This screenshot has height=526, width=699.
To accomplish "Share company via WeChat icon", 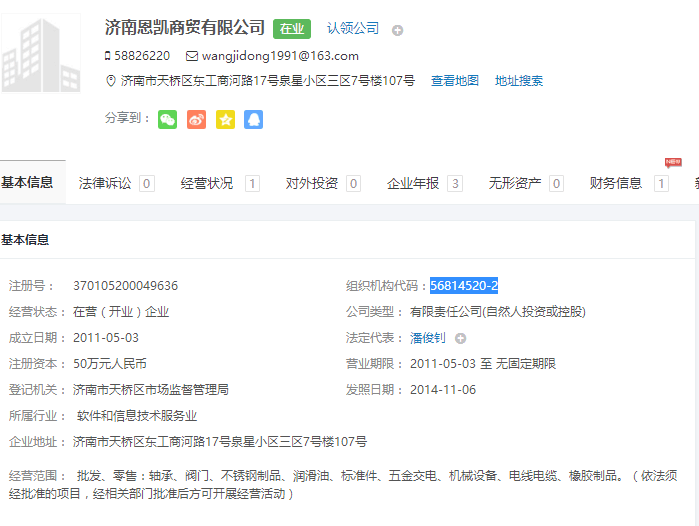I will [x=167, y=119].
